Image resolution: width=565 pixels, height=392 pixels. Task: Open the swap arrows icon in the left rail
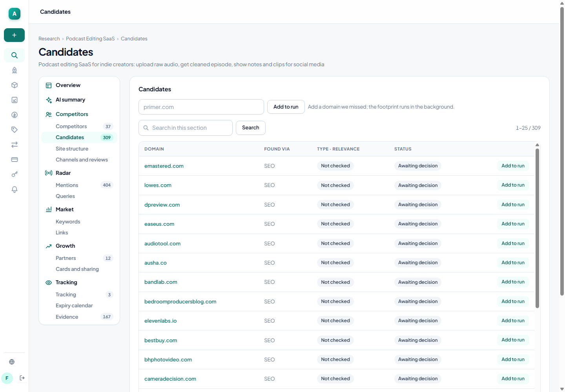coord(15,145)
